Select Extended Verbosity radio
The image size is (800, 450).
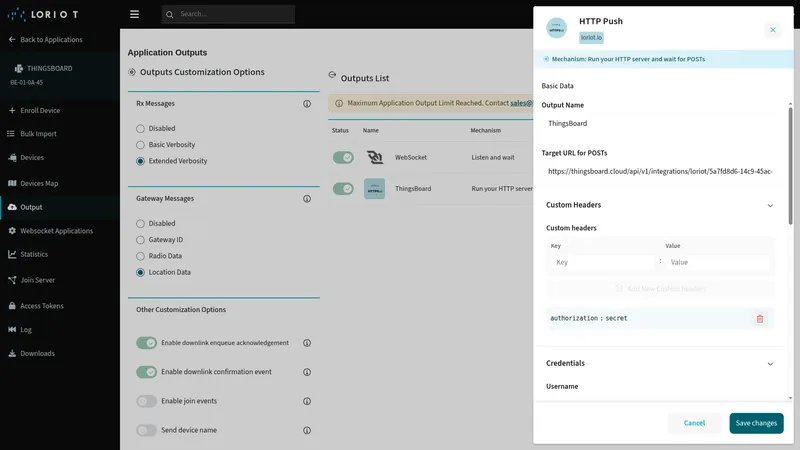coord(140,161)
